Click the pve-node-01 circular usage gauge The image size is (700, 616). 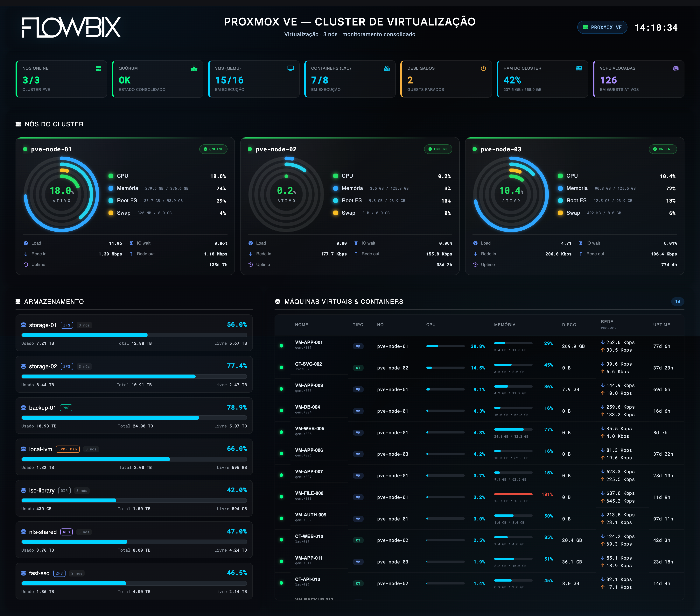61,194
